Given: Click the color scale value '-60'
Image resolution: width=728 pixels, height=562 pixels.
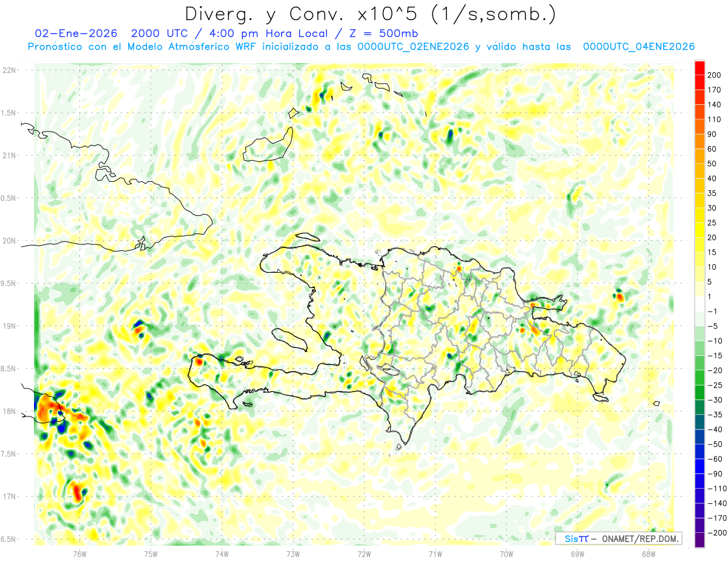Looking at the screenshot, I should tap(715, 459).
